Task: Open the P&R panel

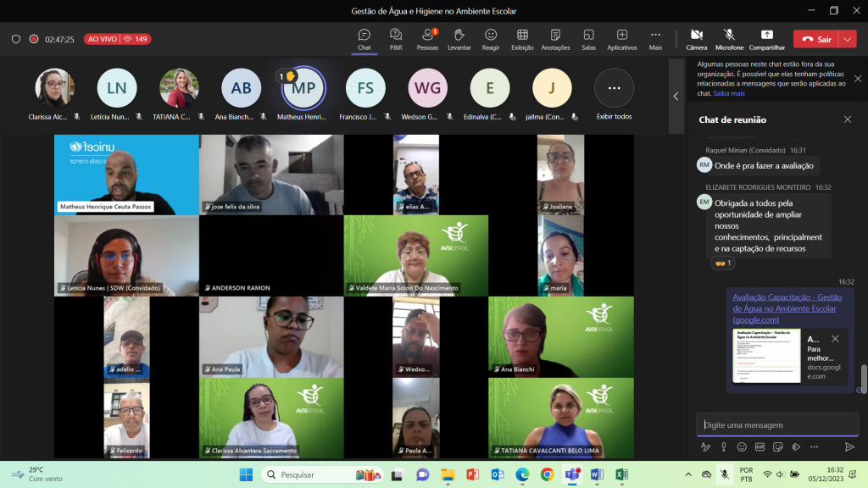Action: (x=396, y=39)
